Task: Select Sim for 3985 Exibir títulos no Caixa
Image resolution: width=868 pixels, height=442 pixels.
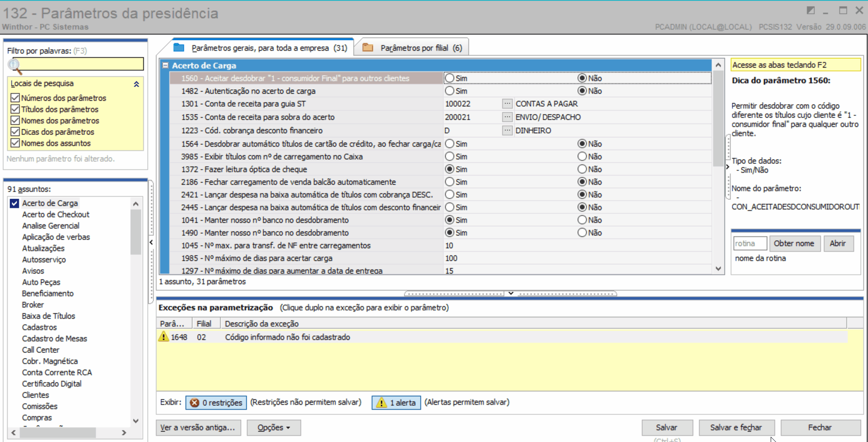Action: click(x=450, y=156)
